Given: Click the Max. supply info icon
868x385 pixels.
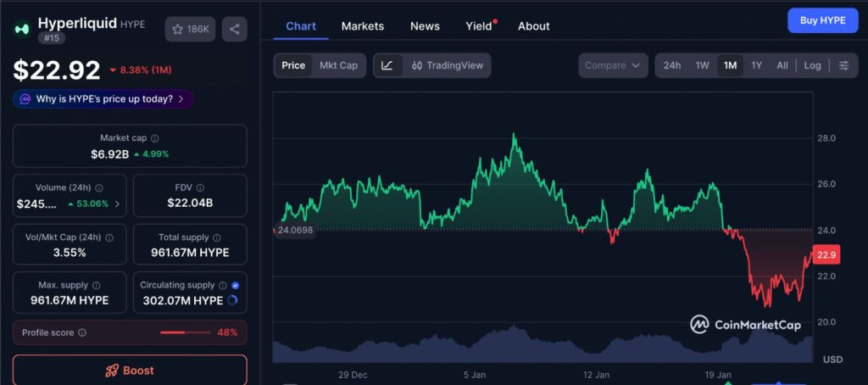Looking at the screenshot, I should pyautogui.click(x=97, y=285).
